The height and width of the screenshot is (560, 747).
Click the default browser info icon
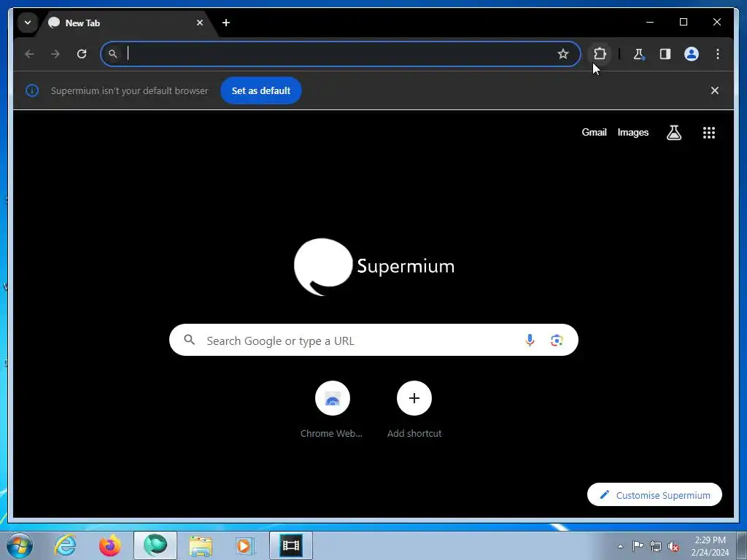(x=32, y=90)
